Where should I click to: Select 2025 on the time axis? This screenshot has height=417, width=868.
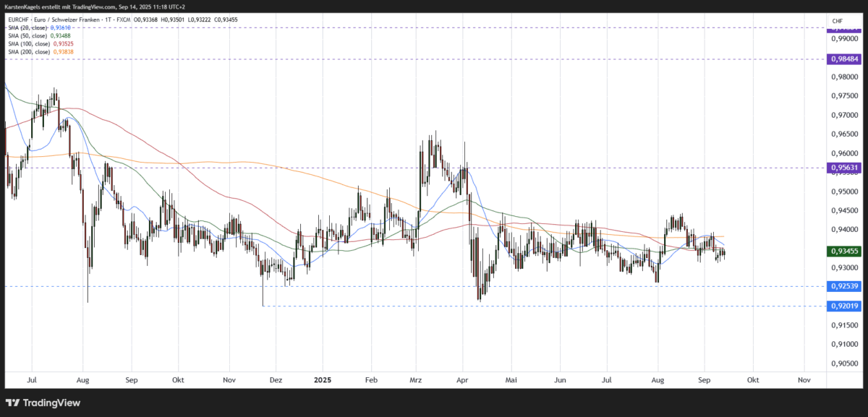[x=323, y=379]
